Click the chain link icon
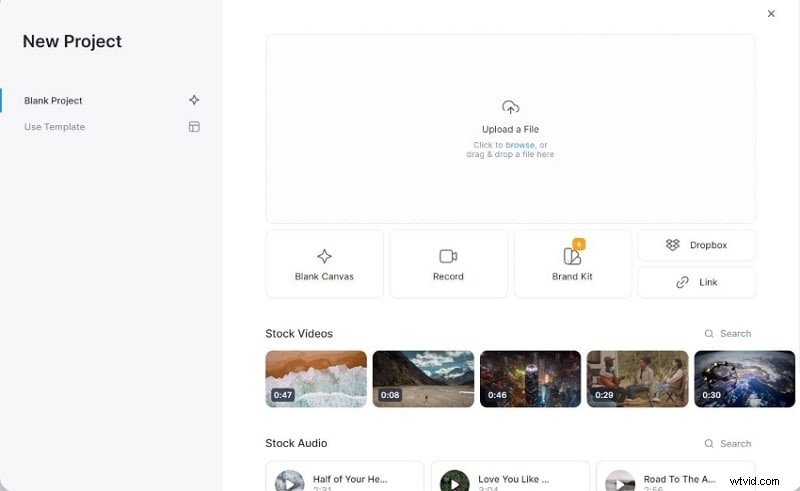 pos(682,282)
